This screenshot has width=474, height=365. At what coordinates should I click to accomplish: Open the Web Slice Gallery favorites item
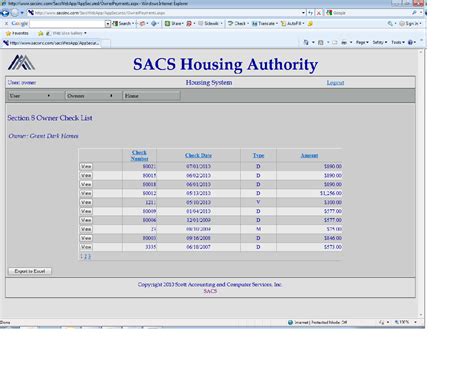(x=66, y=33)
